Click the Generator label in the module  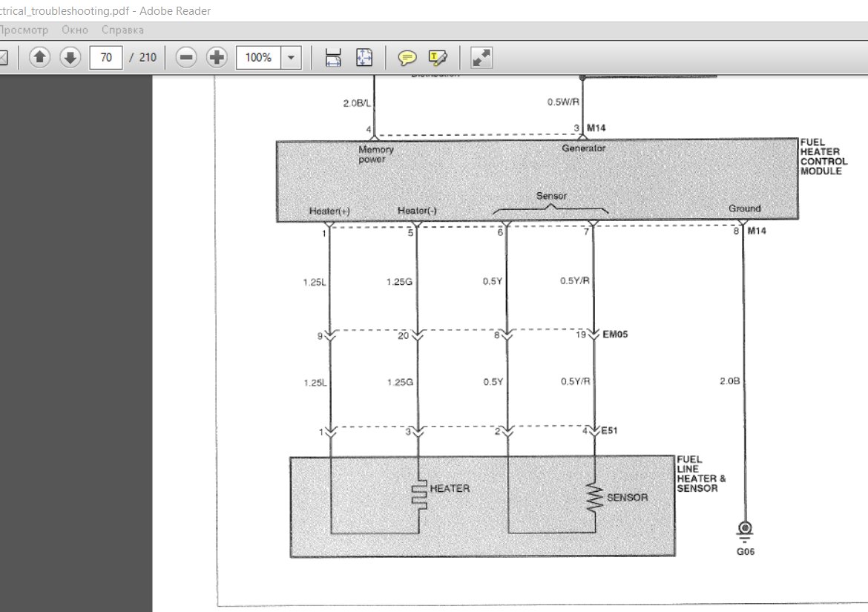point(583,148)
